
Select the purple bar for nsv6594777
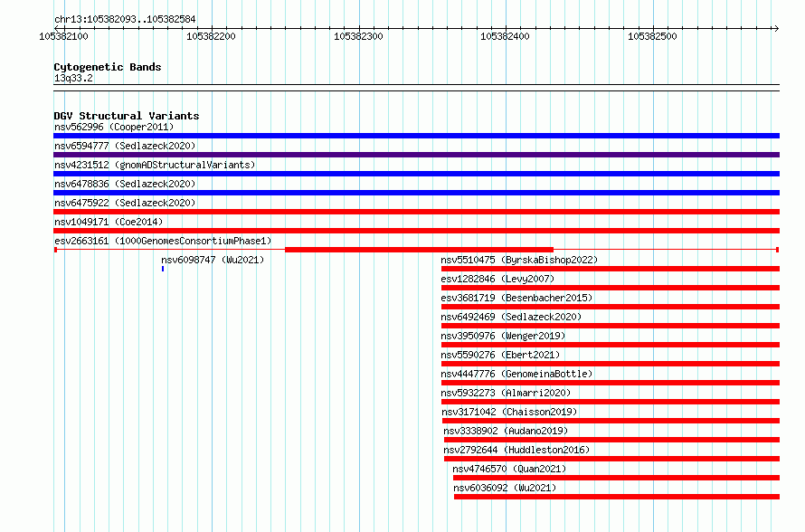click(416, 155)
